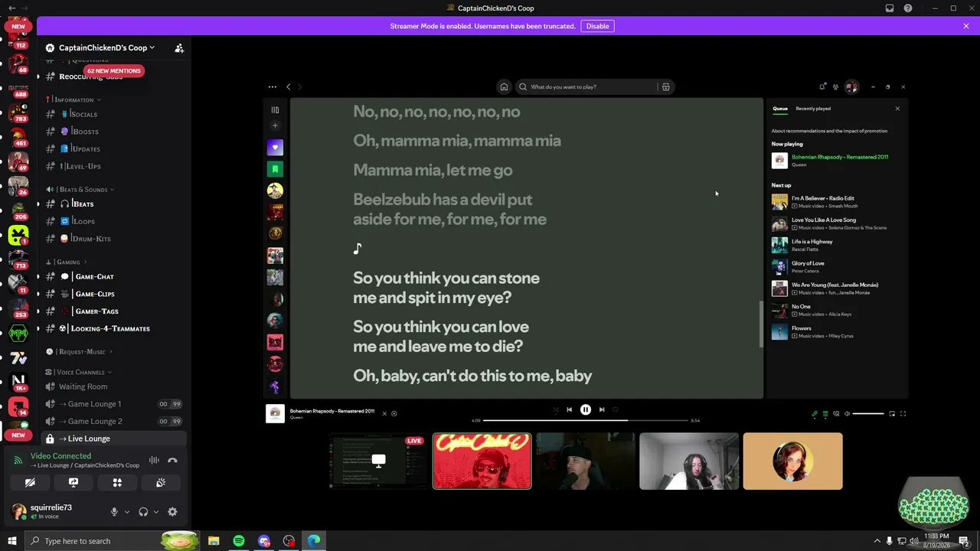The image size is (980, 551).
Task: Go back in Spotify navigation
Action: coord(288,86)
